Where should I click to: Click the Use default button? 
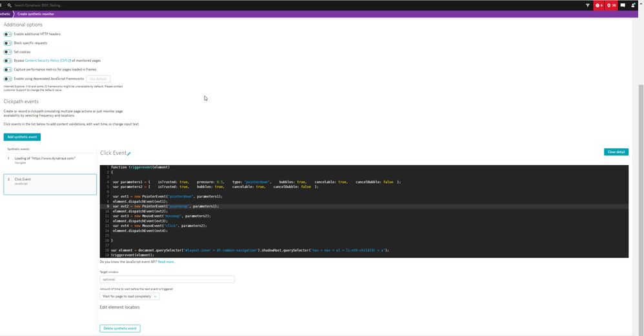click(x=98, y=79)
